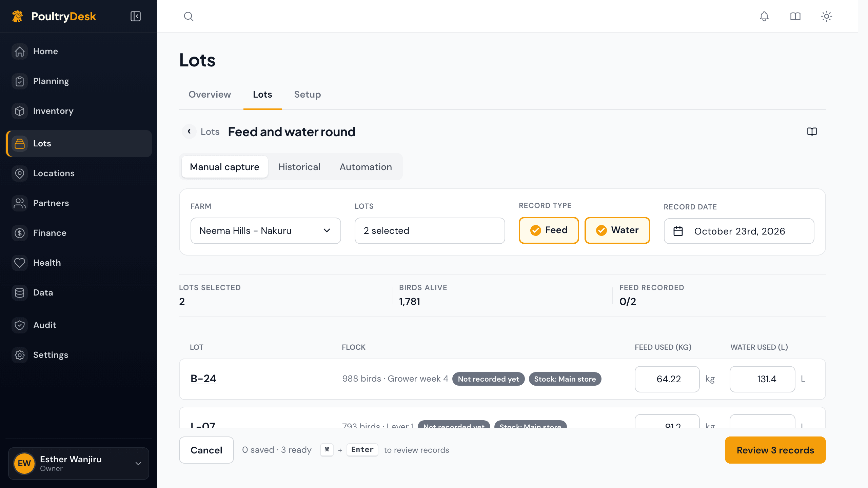This screenshot has width=868, height=488.
Task: Click Lots breadcrumb link
Action: click(210, 132)
